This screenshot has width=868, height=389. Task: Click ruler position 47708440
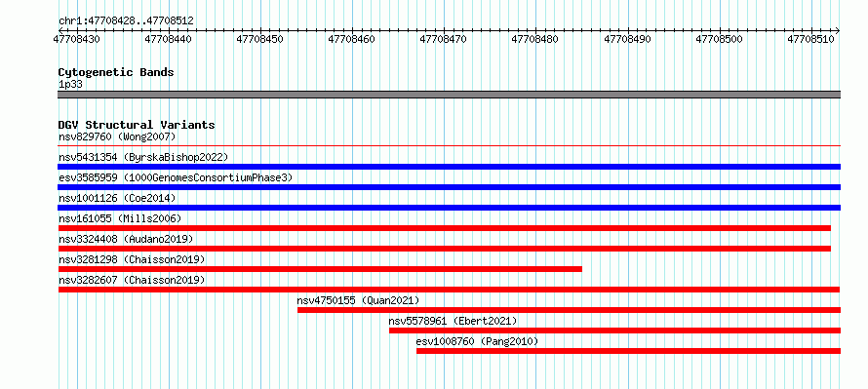[169, 39]
